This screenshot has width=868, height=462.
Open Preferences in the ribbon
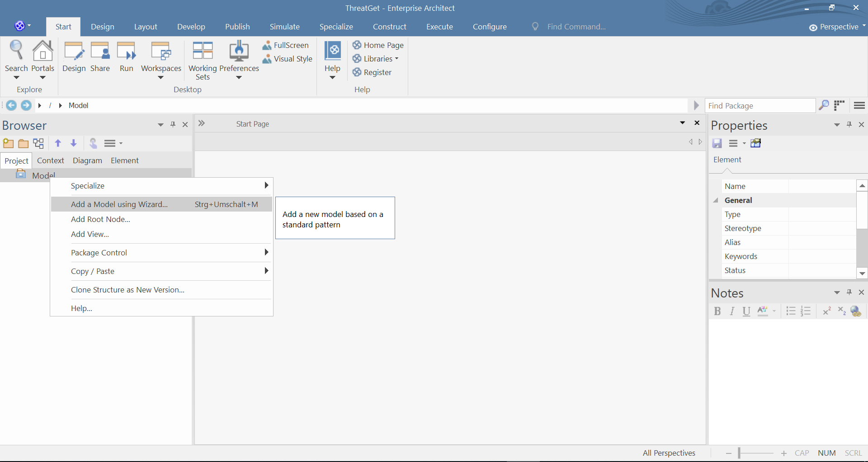[239, 60]
